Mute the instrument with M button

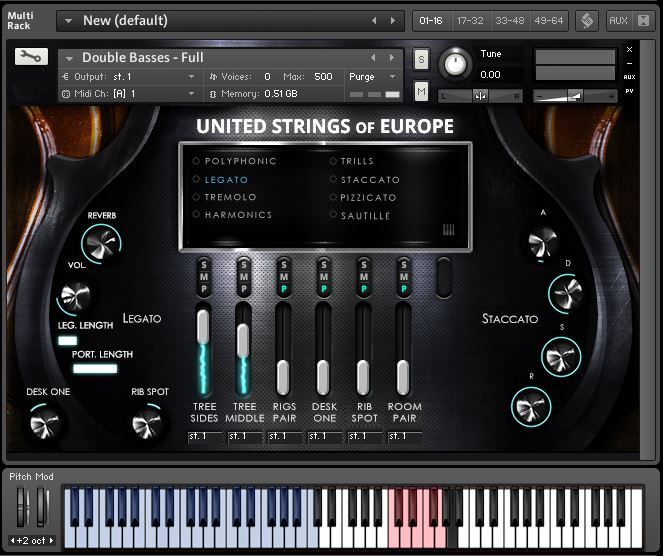[421, 91]
